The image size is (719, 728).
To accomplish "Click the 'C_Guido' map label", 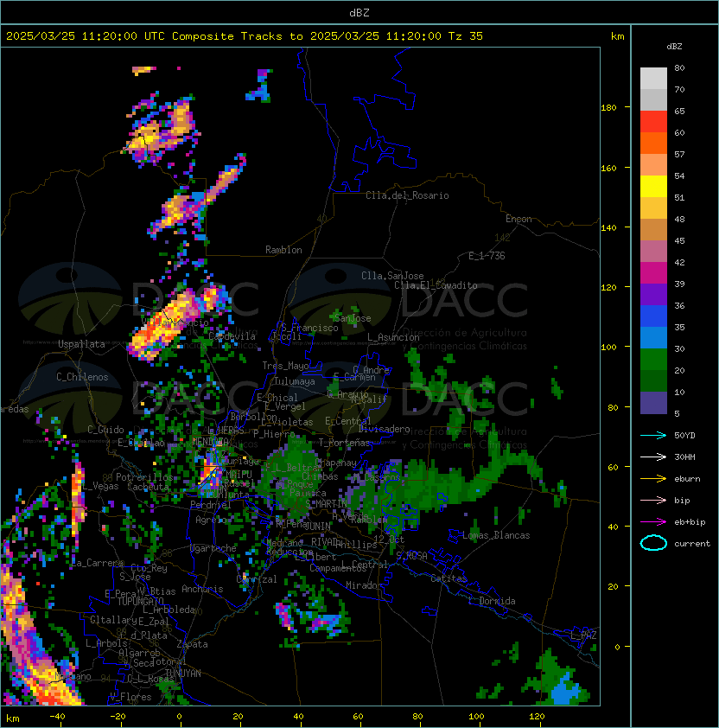I will [105, 430].
